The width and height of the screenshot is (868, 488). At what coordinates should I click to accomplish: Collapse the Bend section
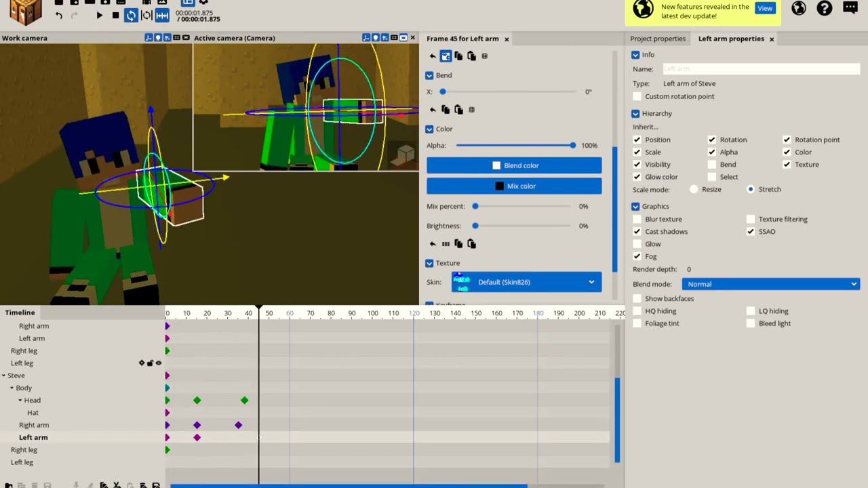(429, 75)
